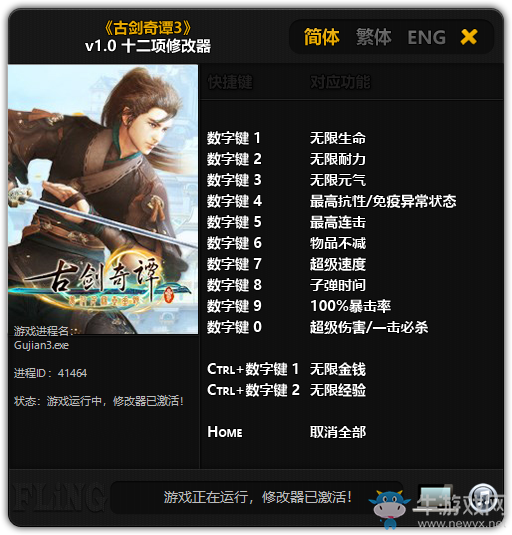Screen dimensions: 512x535
Task: Click the 古剑奇谭 game cover image
Action: (x=103, y=199)
